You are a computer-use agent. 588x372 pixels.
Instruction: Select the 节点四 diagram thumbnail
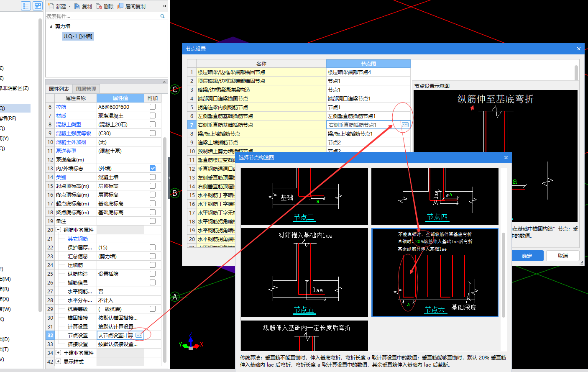point(435,196)
